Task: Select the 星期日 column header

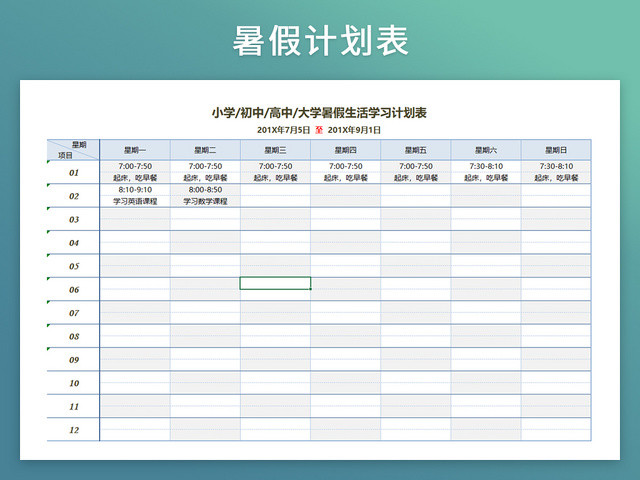Action: coord(556,150)
